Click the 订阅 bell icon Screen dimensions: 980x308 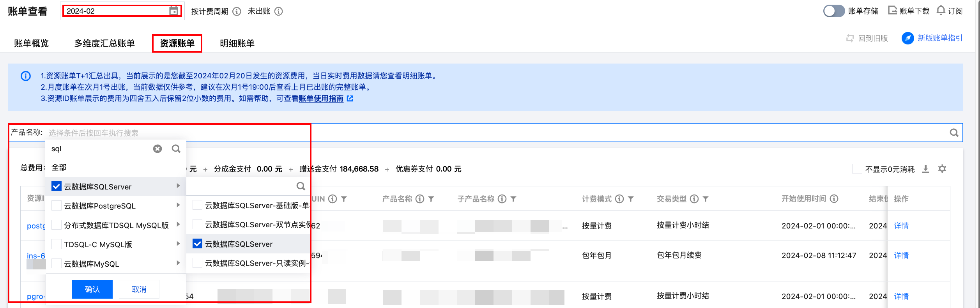(941, 11)
